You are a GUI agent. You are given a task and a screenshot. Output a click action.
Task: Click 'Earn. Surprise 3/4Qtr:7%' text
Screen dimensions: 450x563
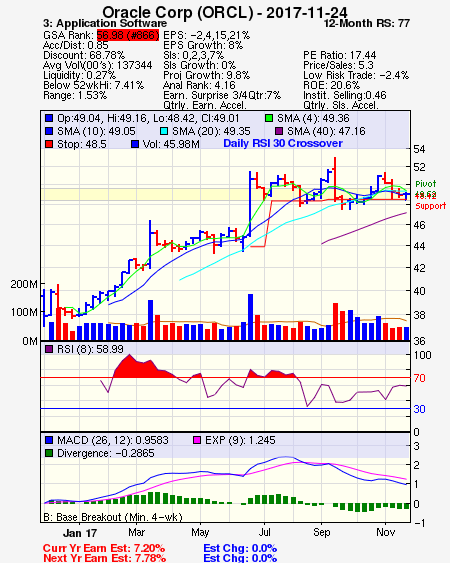(222, 96)
